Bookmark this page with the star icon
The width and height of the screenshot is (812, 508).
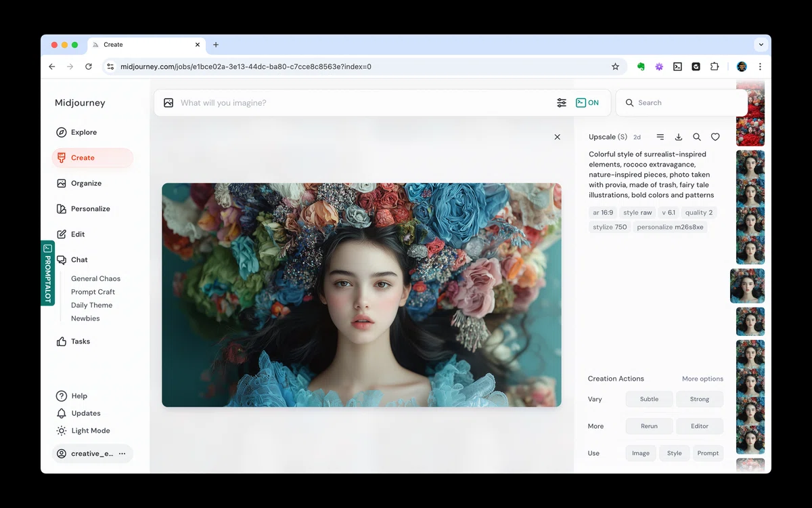click(x=615, y=66)
